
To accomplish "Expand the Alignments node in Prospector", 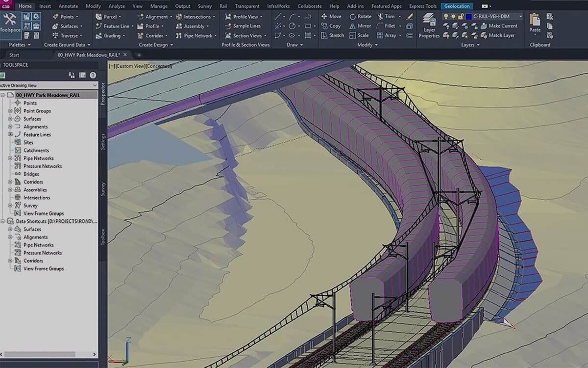I will coord(10,127).
